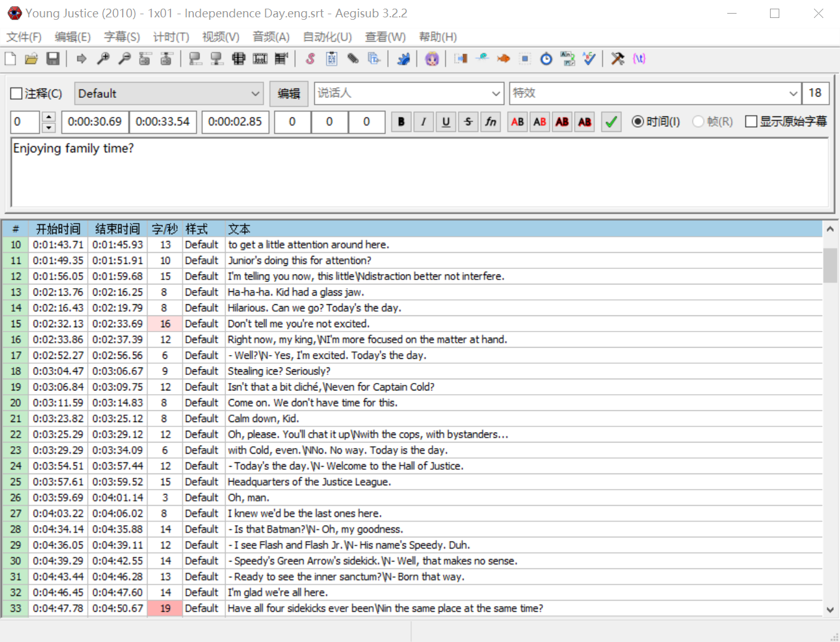The height and width of the screenshot is (642, 840).
Task: Open the 查看(W) menu
Action: click(x=385, y=37)
